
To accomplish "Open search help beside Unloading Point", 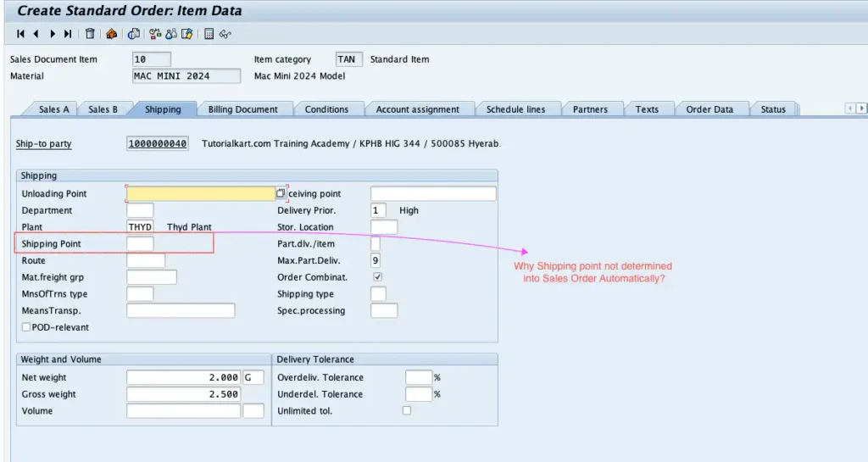I will [281, 193].
